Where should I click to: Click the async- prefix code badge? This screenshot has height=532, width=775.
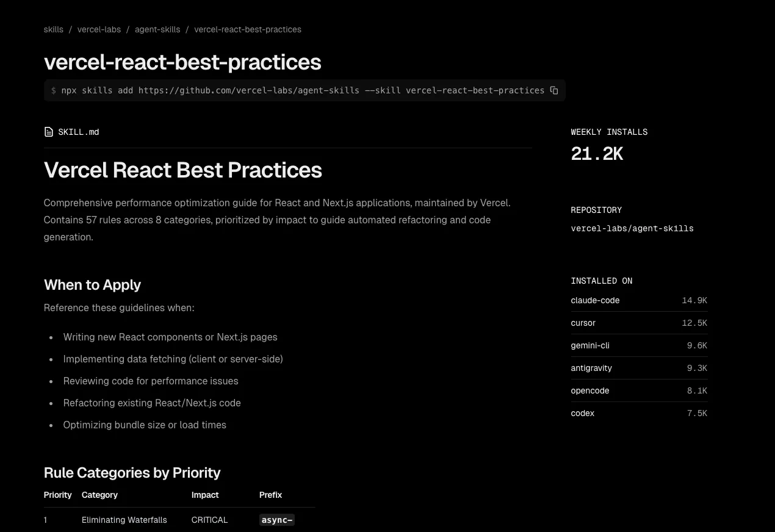tap(277, 520)
